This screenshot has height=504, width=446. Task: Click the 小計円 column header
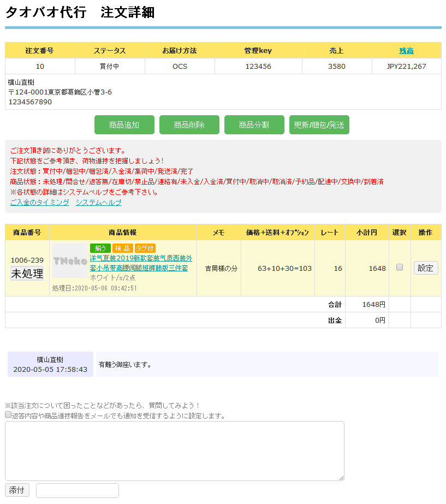[x=367, y=233]
